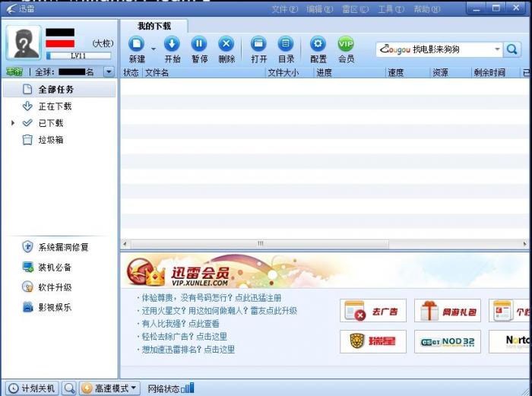532x396 pixels.
Task: Click the LV11 level progress bar
Action: point(78,55)
